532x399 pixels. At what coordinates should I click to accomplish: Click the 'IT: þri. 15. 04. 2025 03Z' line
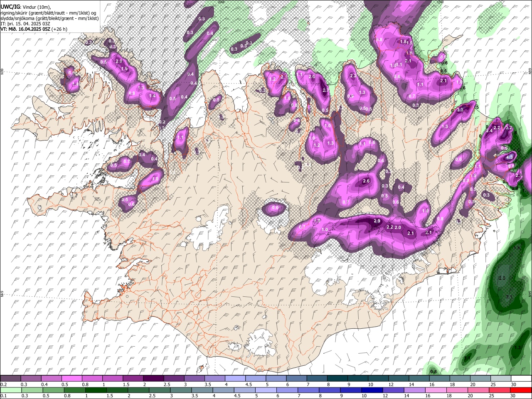(25, 24)
